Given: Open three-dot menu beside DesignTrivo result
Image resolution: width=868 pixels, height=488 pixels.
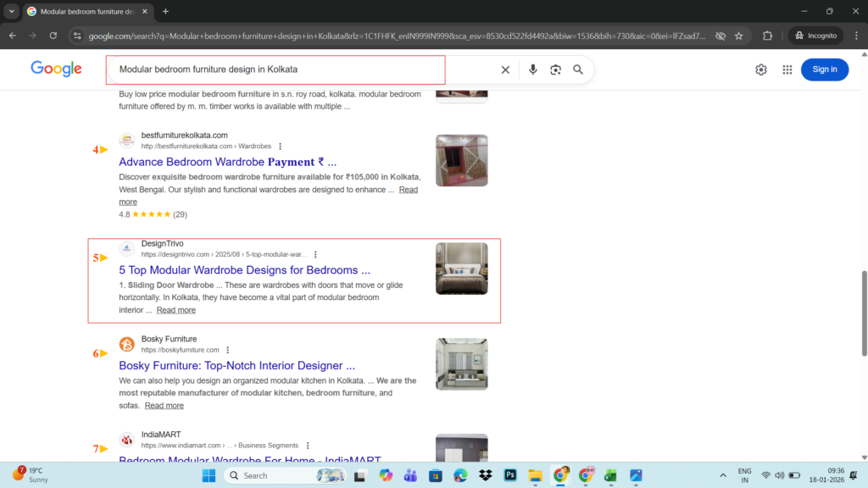Looking at the screenshot, I should point(315,254).
